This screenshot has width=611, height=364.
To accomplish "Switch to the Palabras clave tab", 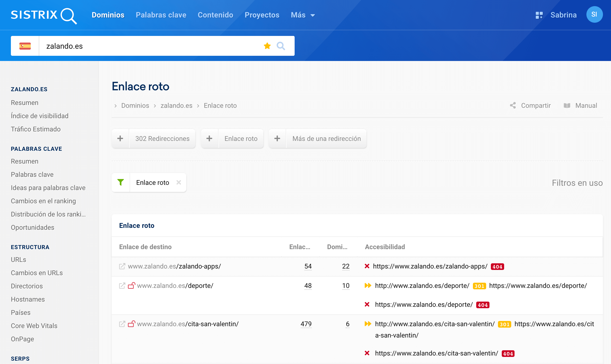I will [161, 15].
